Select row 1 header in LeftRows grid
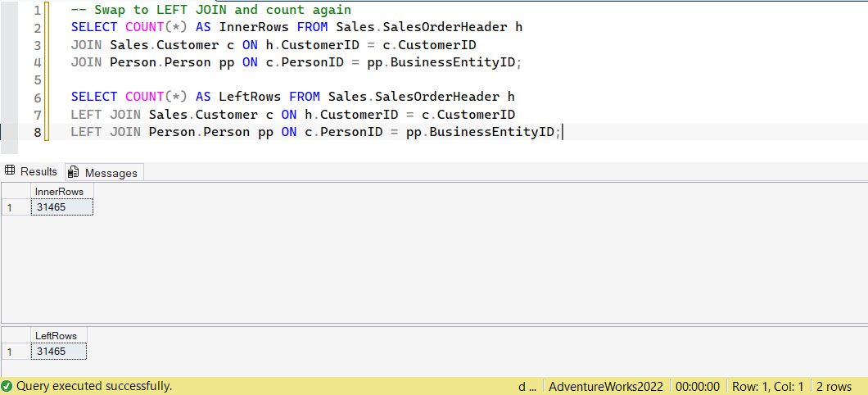 pos(16,352)
